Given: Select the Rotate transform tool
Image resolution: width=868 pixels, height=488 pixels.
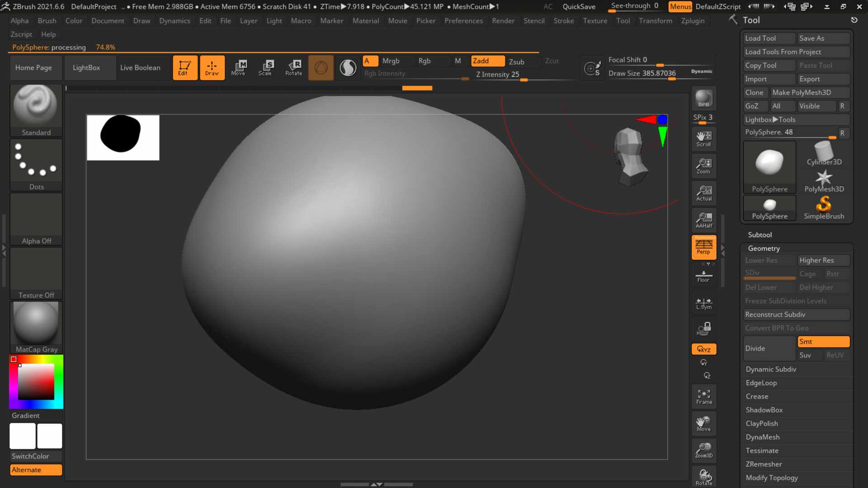Looking at the screenshot, I should (293, 68).
